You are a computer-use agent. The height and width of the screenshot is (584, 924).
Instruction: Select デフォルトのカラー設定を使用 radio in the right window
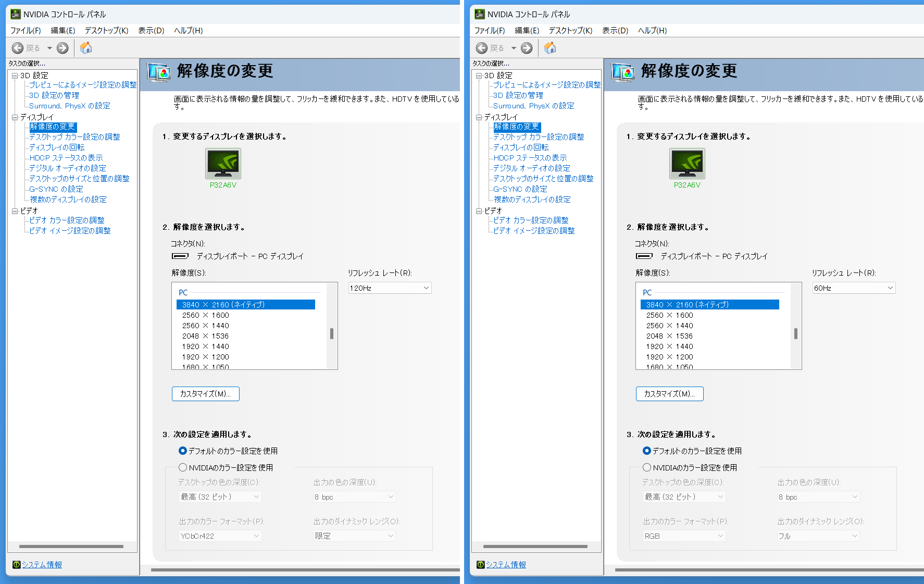pyautogui.click(x=646, y=451)
